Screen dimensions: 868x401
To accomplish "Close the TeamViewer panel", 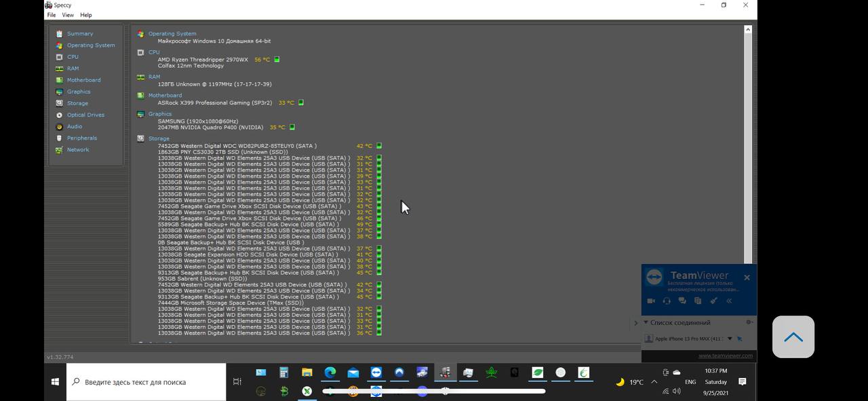I will [x=747, y=278].
